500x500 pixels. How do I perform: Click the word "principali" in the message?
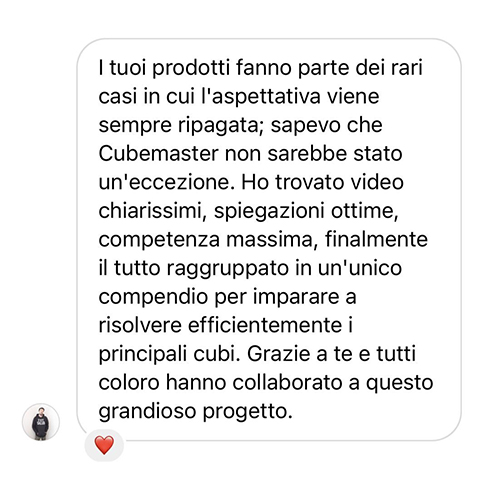(x=143, y=354)
